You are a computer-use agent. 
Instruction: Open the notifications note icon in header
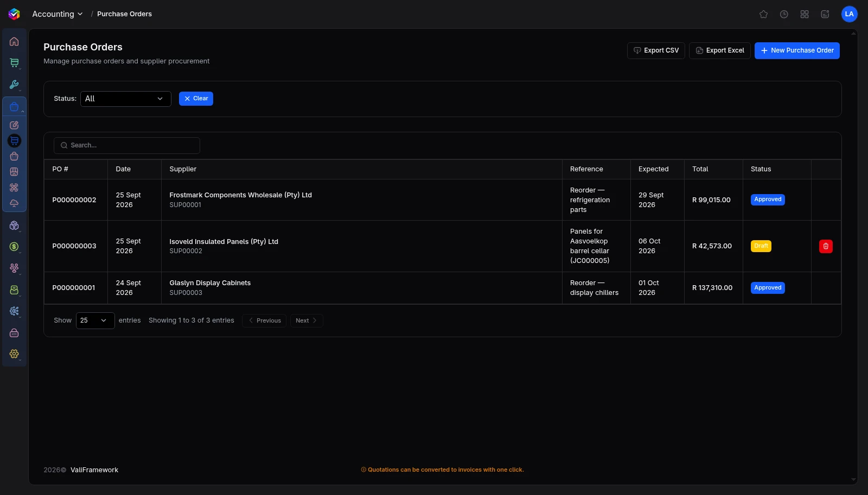[x=825, y=14]
